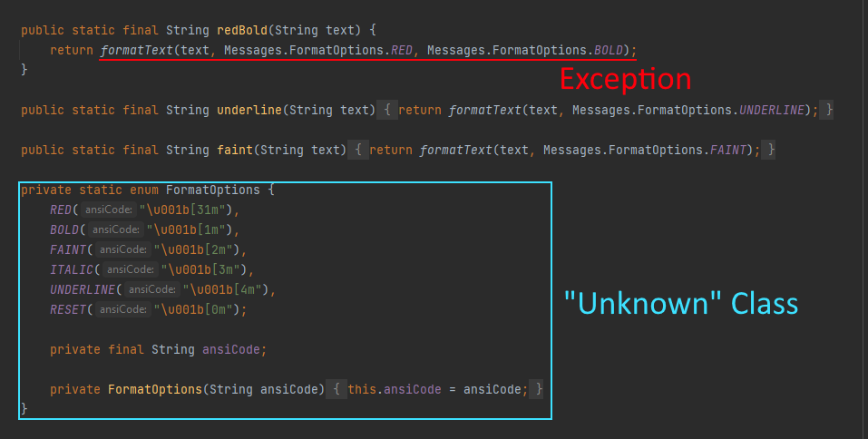The image size is (868, 439).
Task: Click the ansiCode parameter hint next to UNDERLINE
Action: [x=152, y=289]
